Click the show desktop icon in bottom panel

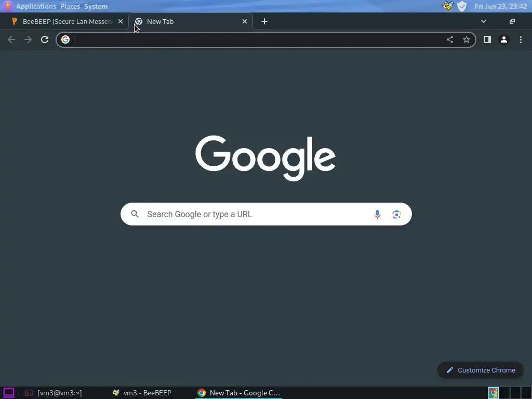pos(8,393)
